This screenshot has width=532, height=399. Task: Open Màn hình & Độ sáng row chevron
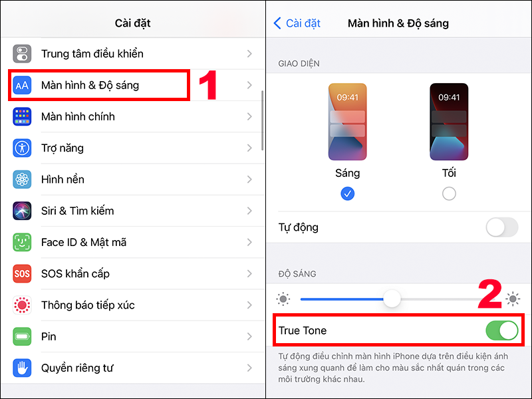point(249,85)
